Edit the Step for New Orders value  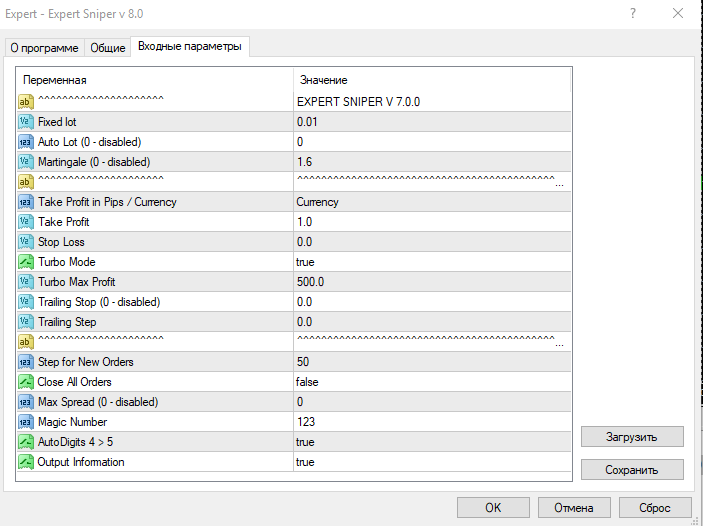[x=430, y=362]
